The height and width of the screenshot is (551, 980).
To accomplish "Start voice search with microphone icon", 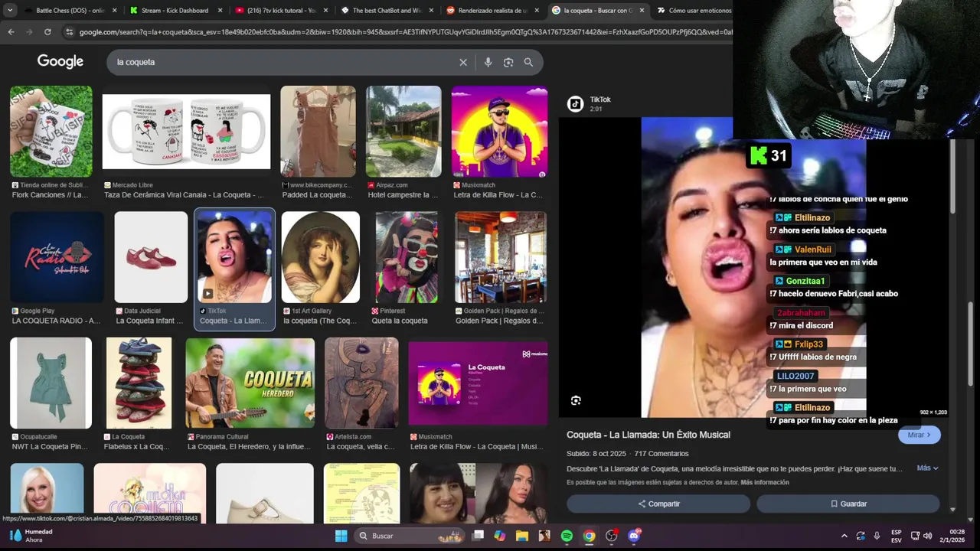I will [488, 62].
